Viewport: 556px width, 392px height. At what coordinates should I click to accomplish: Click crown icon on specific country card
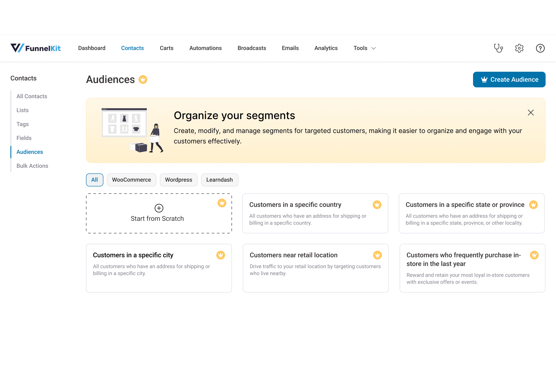tap(377, 205)
